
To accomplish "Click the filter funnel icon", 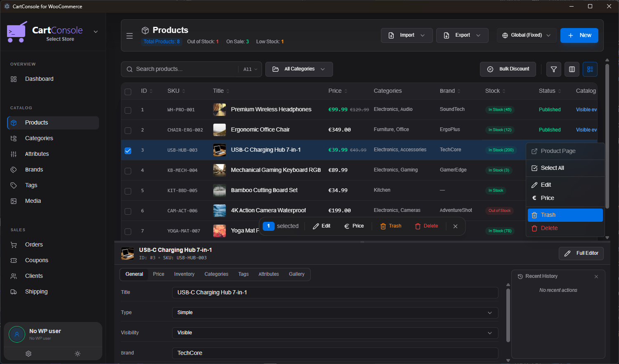I will click(x=554, y=69).
